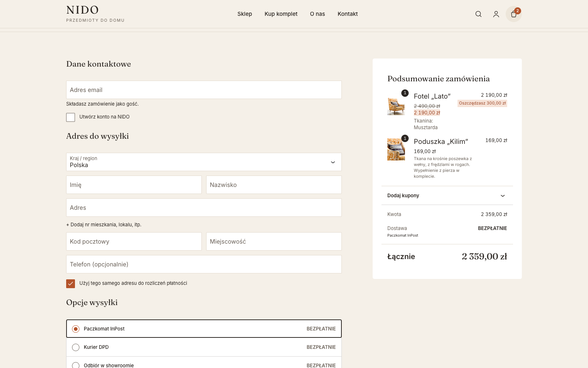Image resolution: width=588 pixels, height=368 pixels.
Task: Select Odbiór w showroomie option
Action: (x=204, y=363)
